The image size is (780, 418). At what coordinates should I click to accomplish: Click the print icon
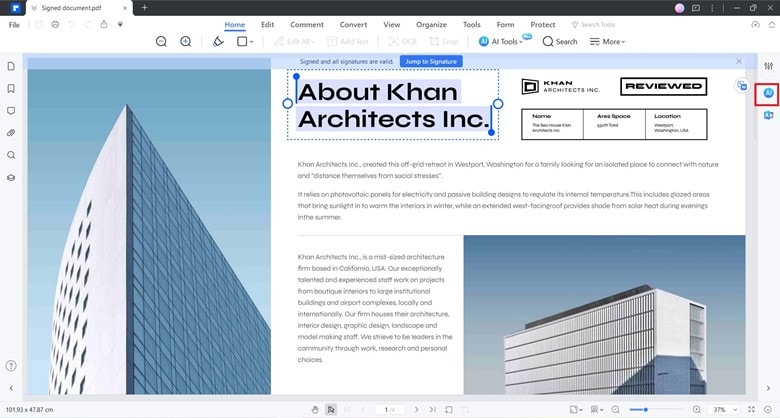[55, 24]
